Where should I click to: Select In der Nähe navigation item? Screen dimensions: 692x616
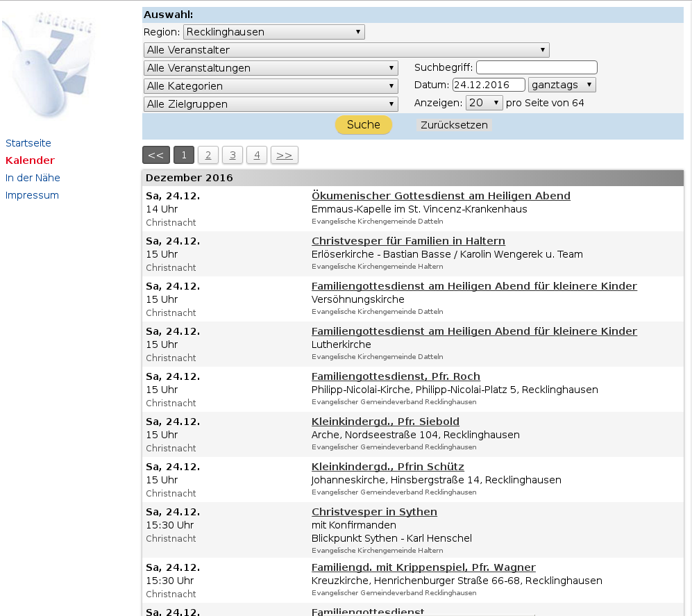[x=33, y=178]
